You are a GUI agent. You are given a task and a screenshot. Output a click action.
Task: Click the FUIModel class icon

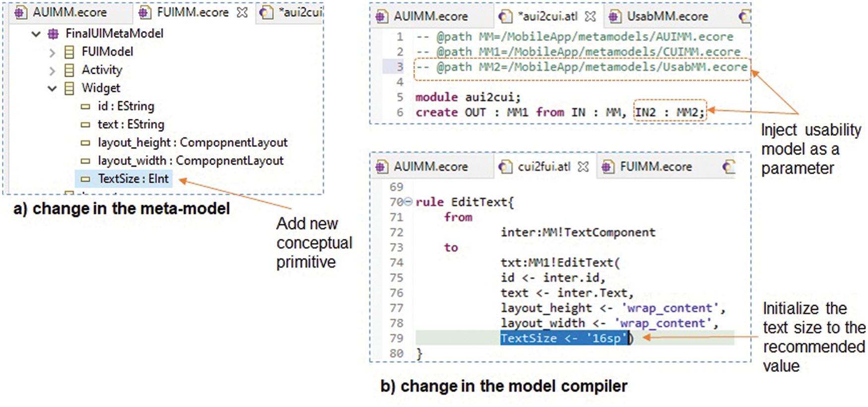69,53
